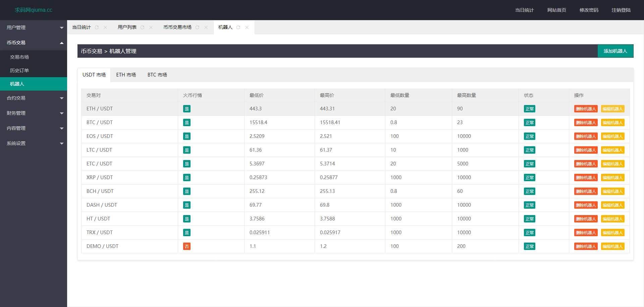Expand the 用户管理 sidebar menu
The height and width of the screenshot is (307, 644).
(33, 28)
